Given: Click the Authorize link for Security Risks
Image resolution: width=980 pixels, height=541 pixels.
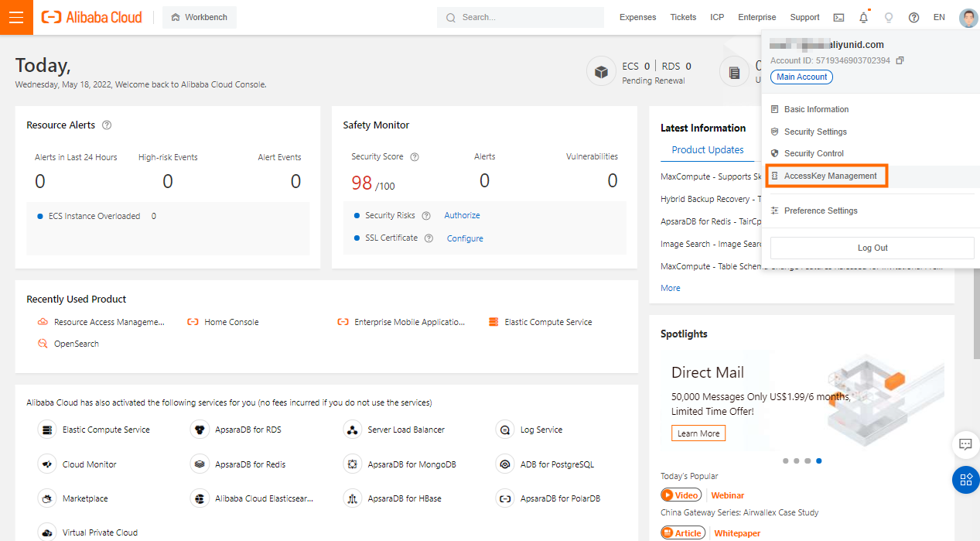Looking at the screenshot, I should coord(462,215).
